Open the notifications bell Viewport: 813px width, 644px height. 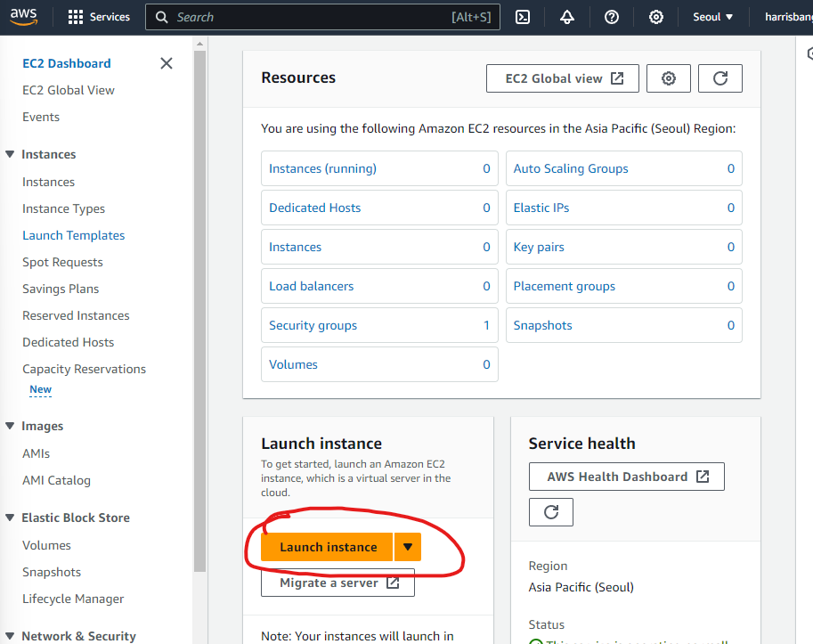[566, 17]
